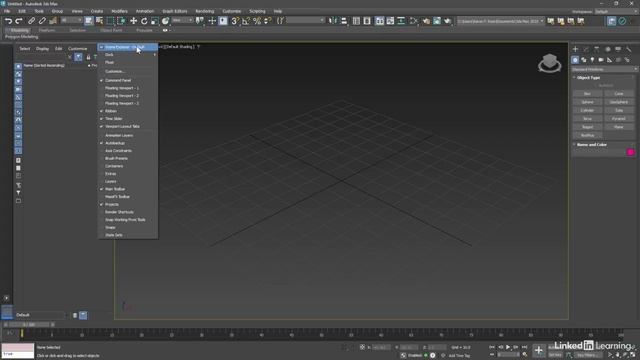Click the Mirror tool icon
The width and height of the screenshot is (640, 360).
click(x=333, y=21)
